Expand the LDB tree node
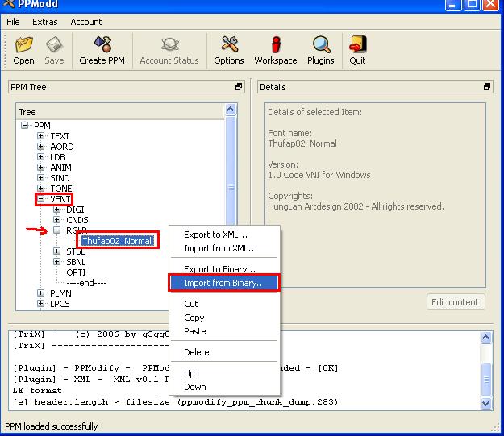This screenshot has height=436, width=504. 40,157
